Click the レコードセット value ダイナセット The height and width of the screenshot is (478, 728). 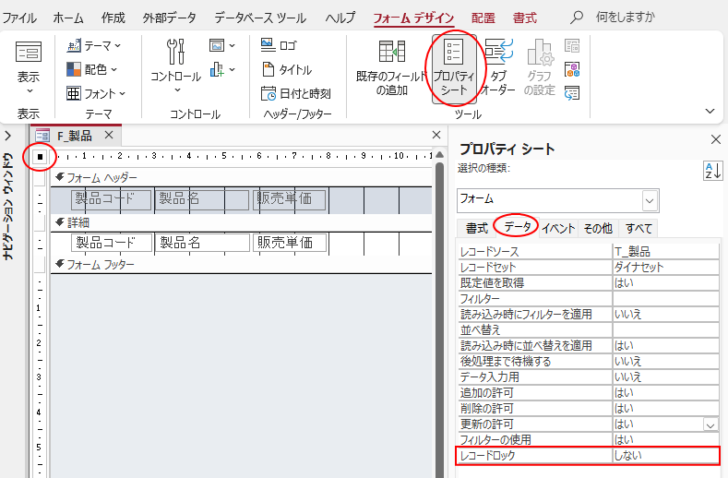point(666,267)
